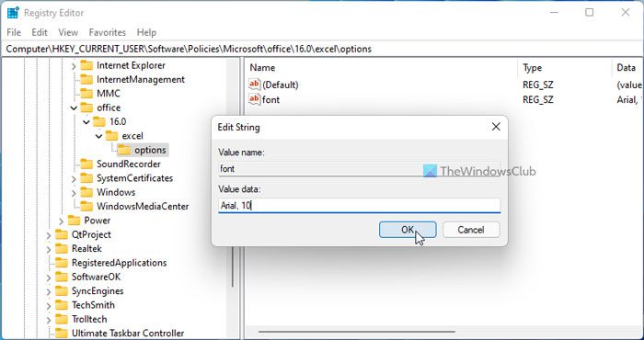Collapse the excel key
Image resolution: width=644 pixels, height=340 pixels.
pos(99,136)
